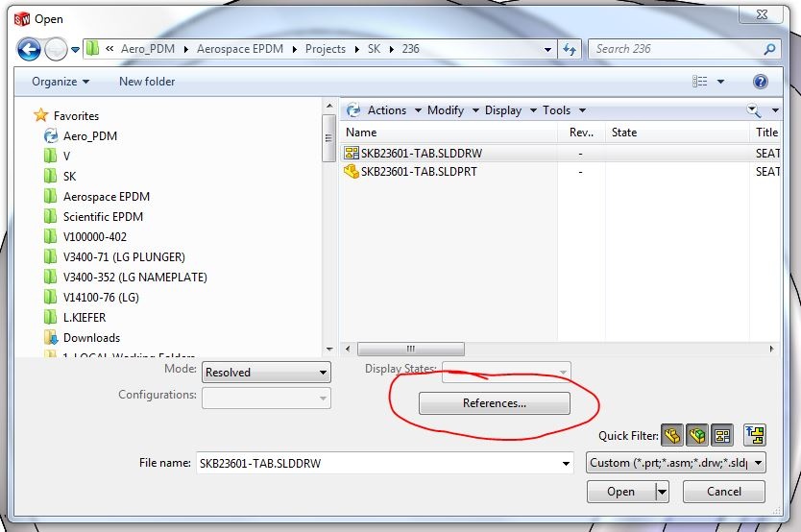The width and height of the screenshot is (801, 532).
Task: Open the Mode dropdown showing Resolved
Action: click(266, 373)
